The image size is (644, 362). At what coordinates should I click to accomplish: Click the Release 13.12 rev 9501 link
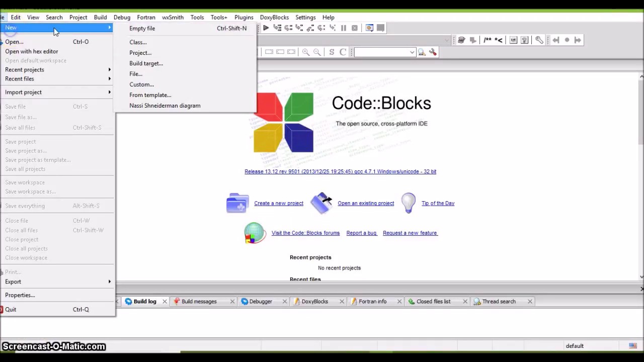point(340,171)
